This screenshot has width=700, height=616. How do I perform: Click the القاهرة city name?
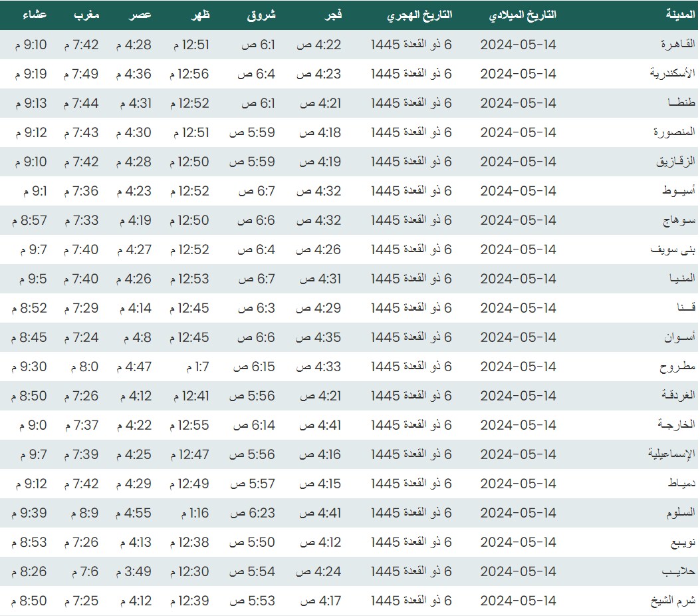(677, 45)
